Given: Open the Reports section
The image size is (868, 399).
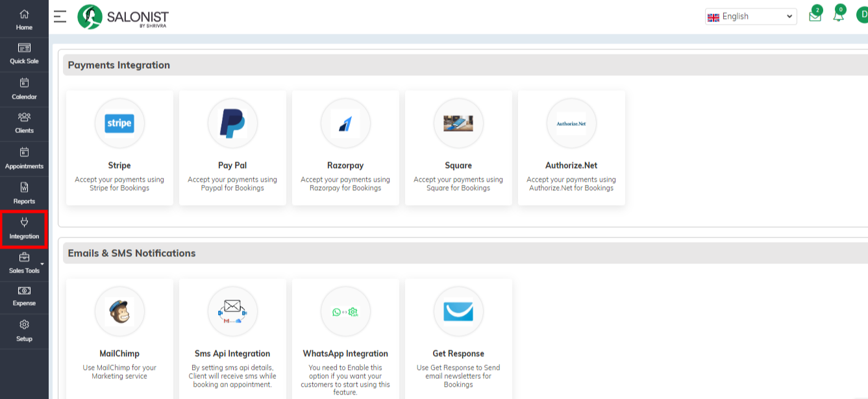Looking at the screenshot, I should coord(24,193).
